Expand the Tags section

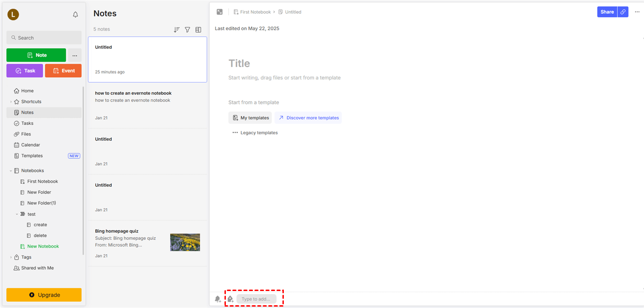pyautogui.click(x=11, y=257)
